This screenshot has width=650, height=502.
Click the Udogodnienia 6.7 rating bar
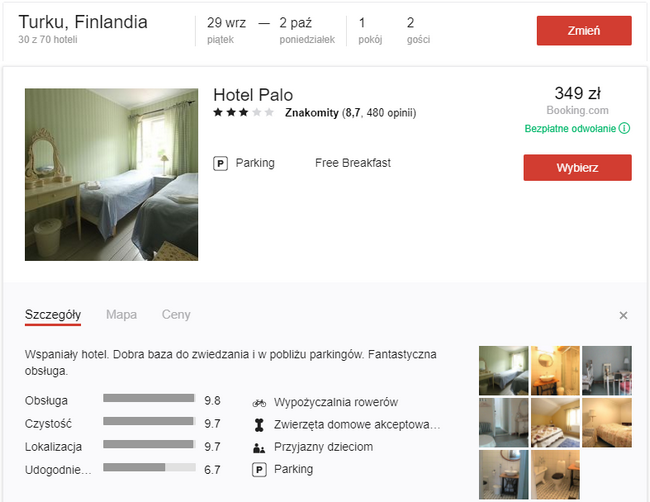[149, 468]
